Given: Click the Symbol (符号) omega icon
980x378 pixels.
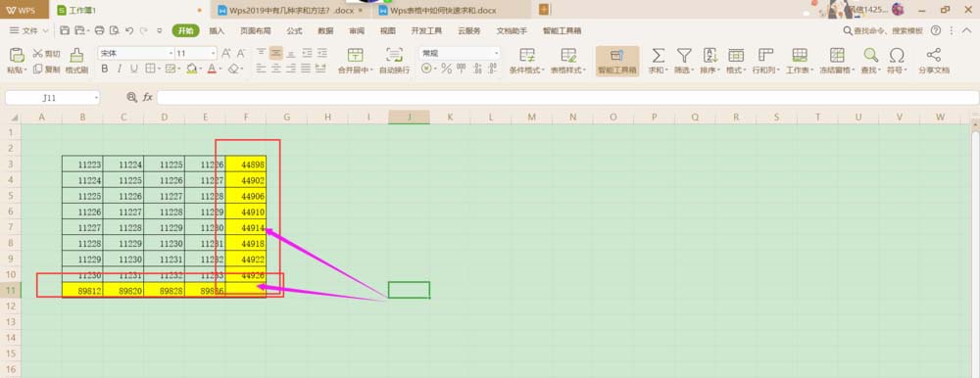Looking at the screenshot, I should tap(897, 55).
